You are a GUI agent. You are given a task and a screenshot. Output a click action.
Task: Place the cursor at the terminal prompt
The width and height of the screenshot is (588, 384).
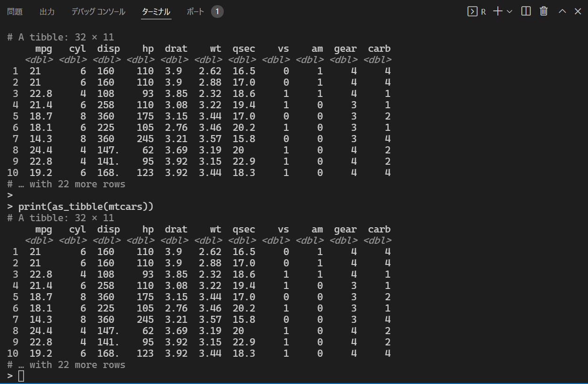point(21,376)
